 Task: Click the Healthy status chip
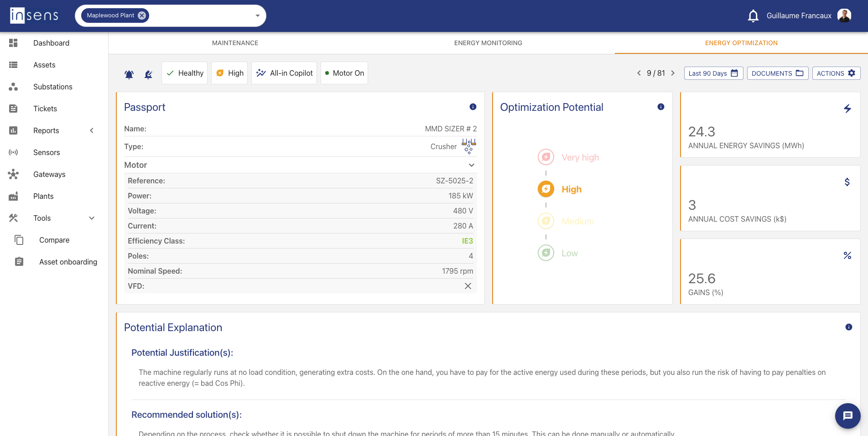pos(184,73)
